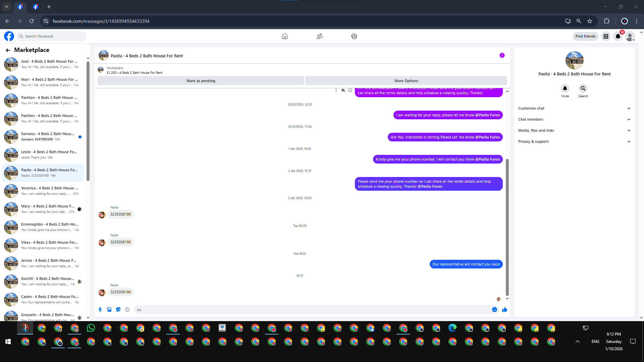This screenshot has height=362, width=644.
Task: Expand Privacy & support section
Action: click(x=574, y=141)
